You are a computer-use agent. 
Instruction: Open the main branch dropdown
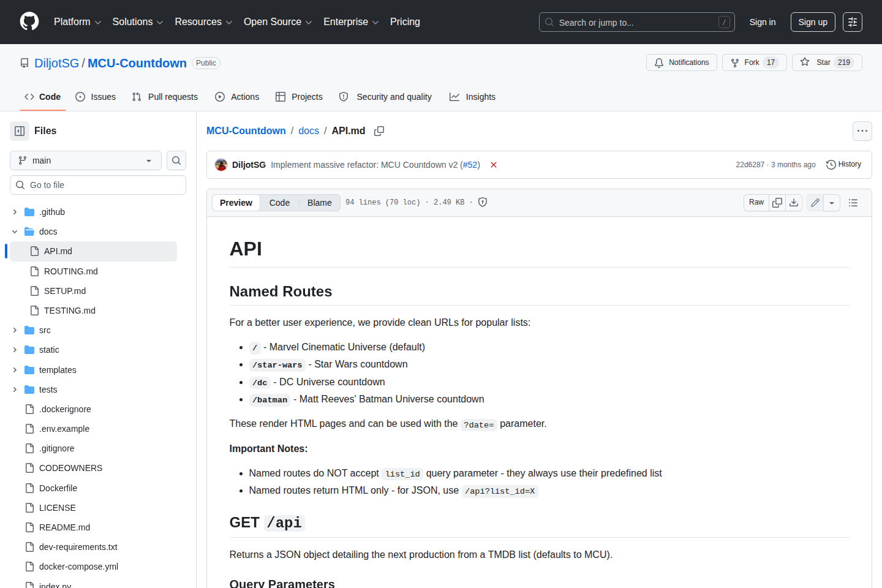[86, 160]
